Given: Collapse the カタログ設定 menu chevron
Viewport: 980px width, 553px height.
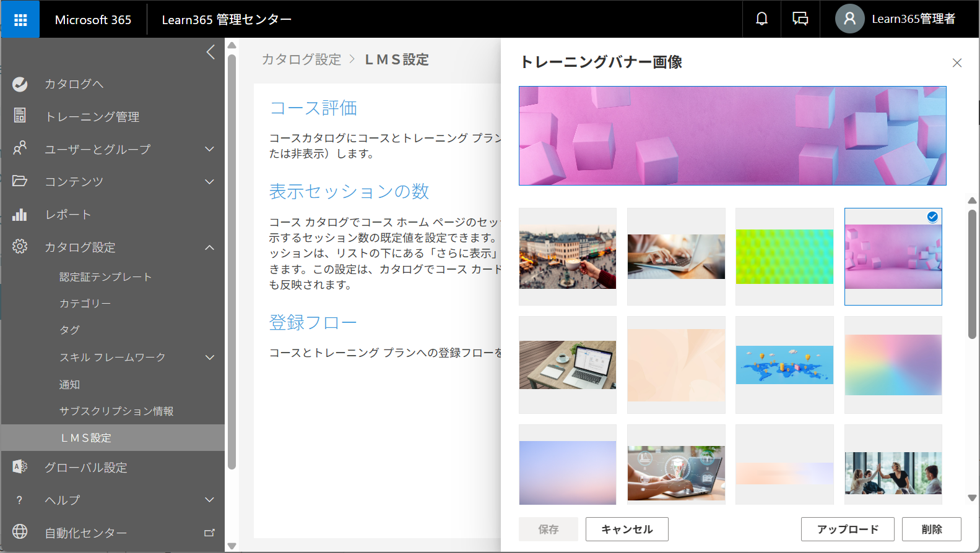Looking at the screenshot, I should coord(210,247).
